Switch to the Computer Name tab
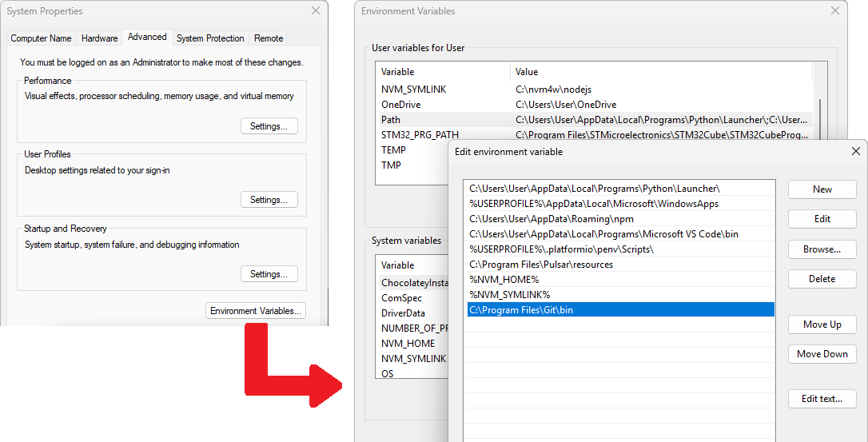This screenshot has height=442, width=868. pos(41,38)
